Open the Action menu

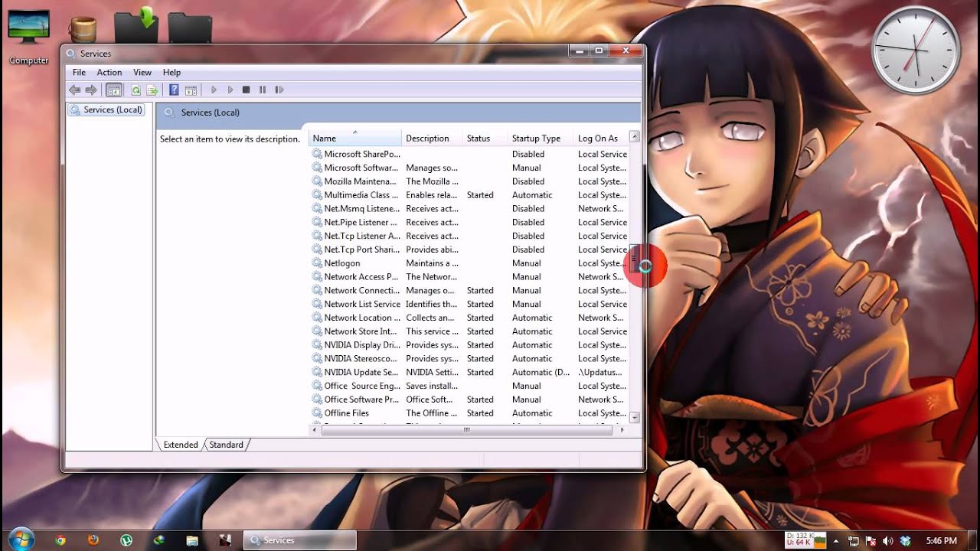tap(109, 72)
